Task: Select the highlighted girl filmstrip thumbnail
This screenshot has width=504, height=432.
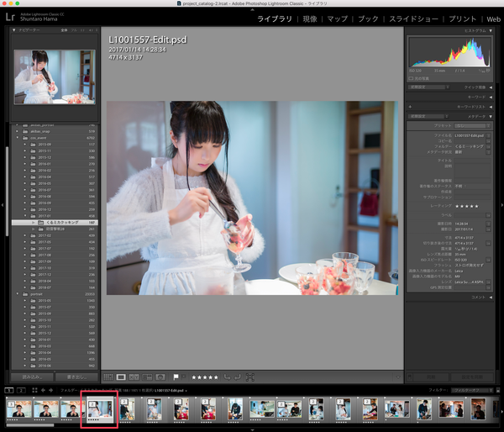Action: (100, 408)
